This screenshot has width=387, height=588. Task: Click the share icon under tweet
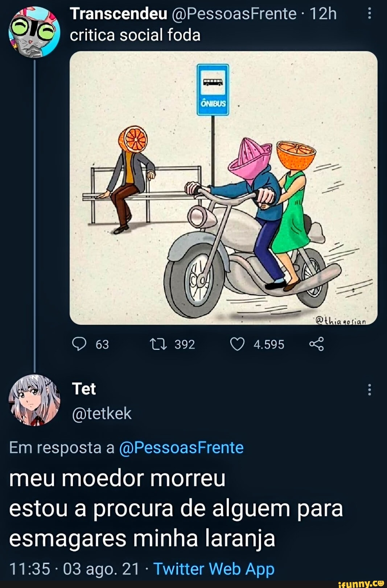pos(316,344)
